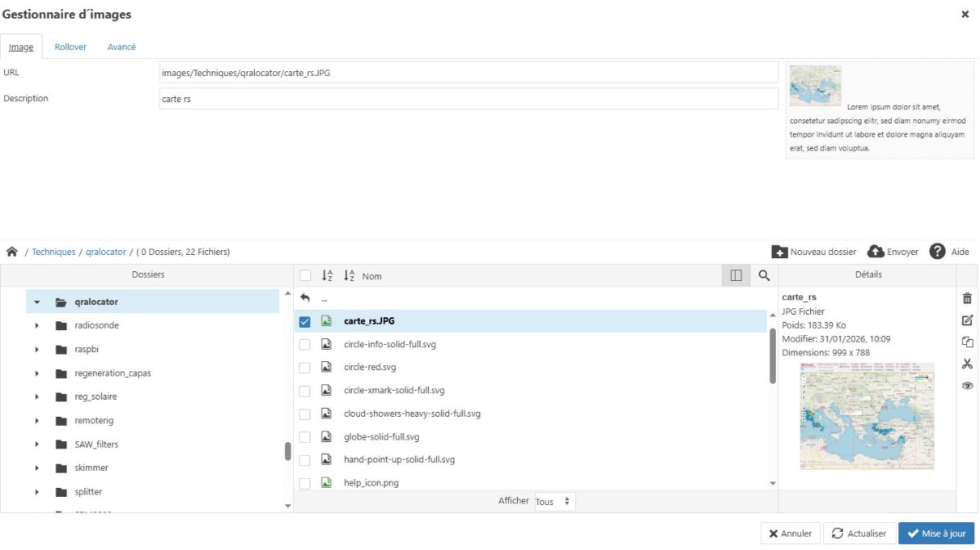Rename file with edit pencil icon

pyautogui.click(x=968, y=320)
